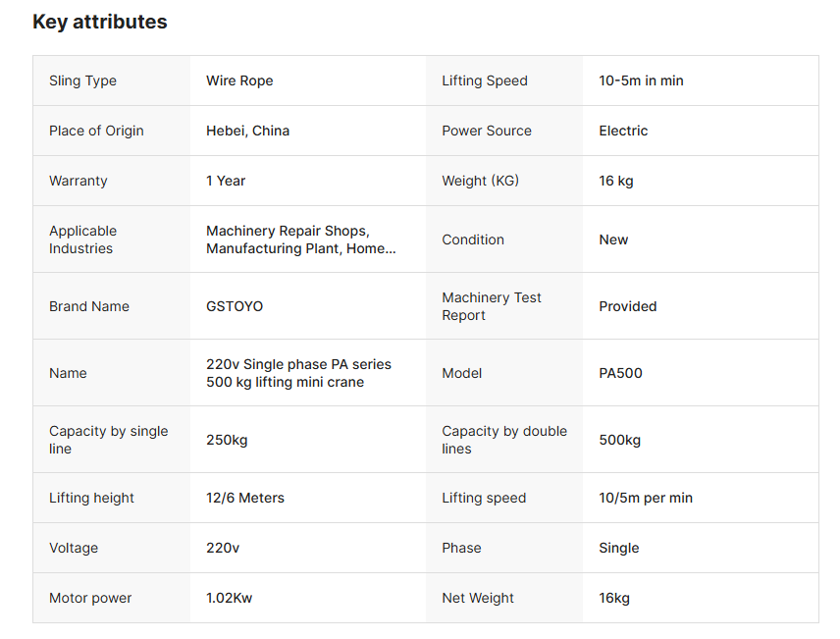Select the 250kg single line capacity value
Image resolution: width=840 pixels, height=639 pixels.
pos(227,440)
